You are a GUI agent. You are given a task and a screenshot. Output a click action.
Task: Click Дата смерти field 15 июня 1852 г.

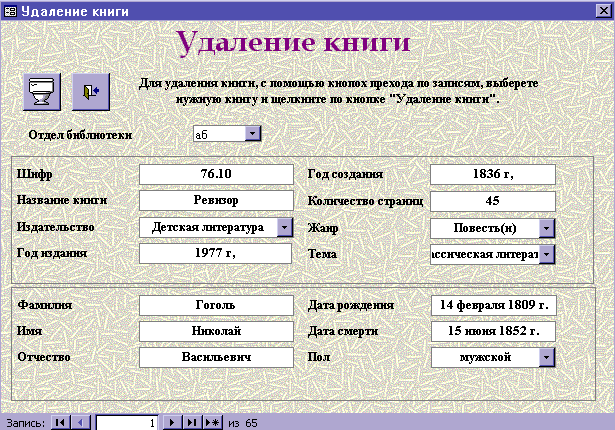coord(493,331)
